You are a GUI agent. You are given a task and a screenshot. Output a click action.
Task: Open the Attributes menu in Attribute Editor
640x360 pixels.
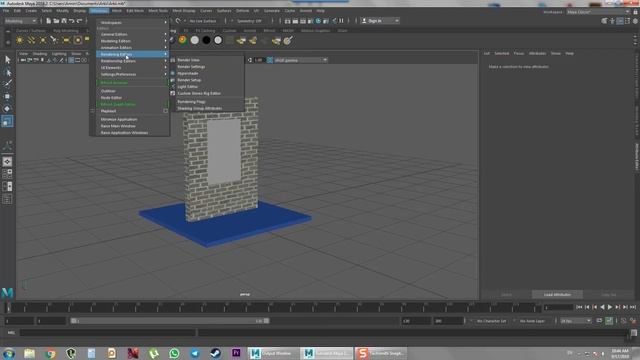tap(537, 53)
